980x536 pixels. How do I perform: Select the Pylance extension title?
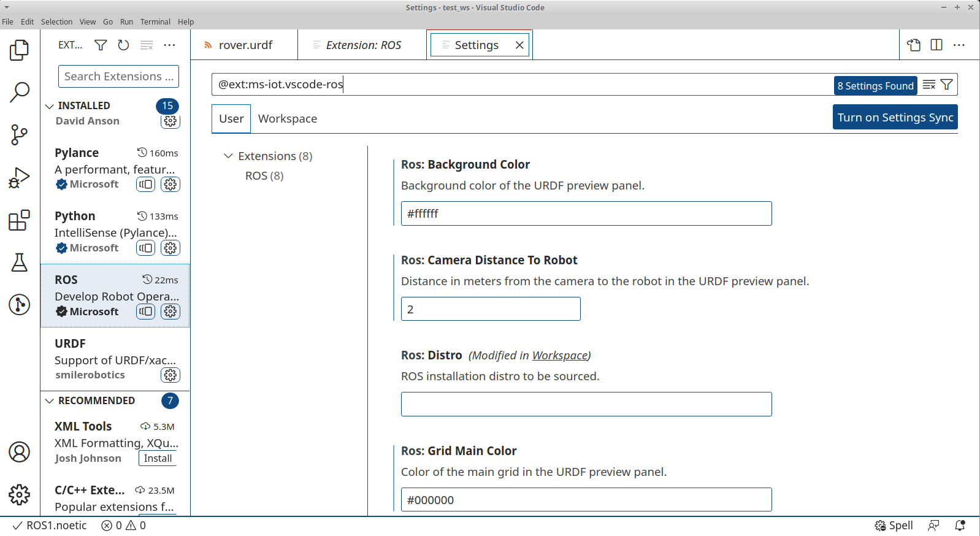point(77,153)
